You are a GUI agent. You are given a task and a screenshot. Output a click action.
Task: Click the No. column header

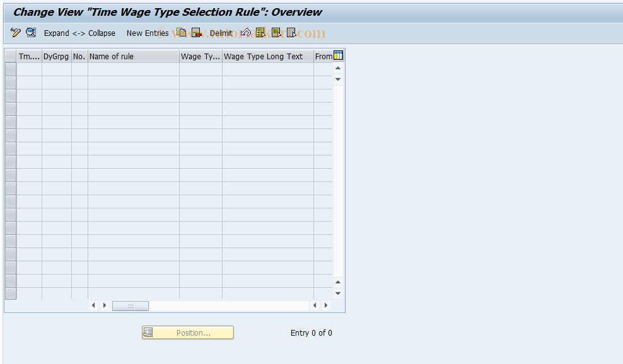point(79,57)
